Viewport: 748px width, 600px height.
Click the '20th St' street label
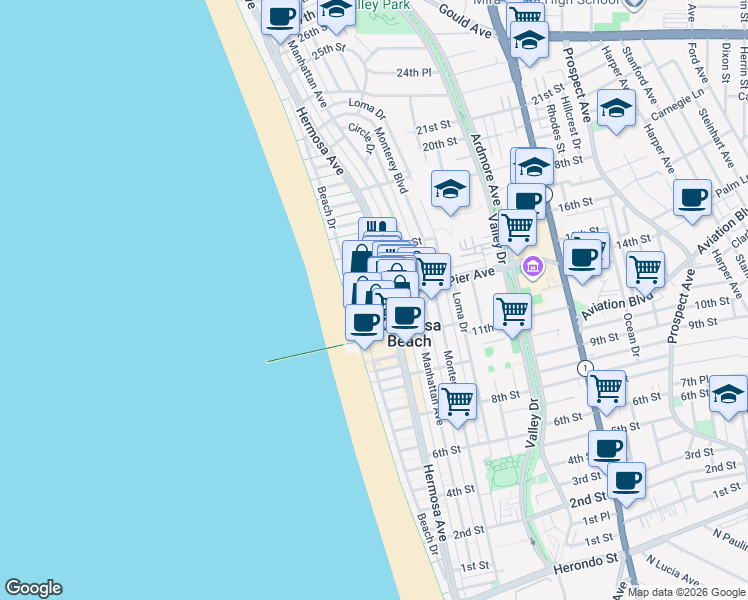440,144
